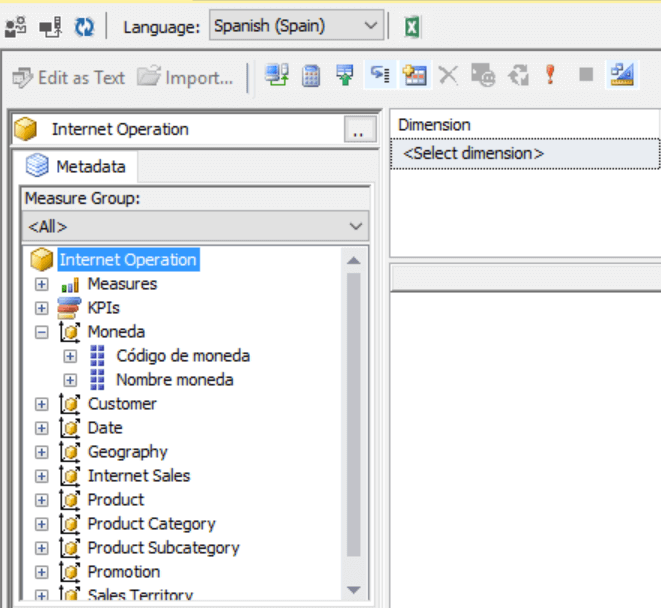The image size is (661, 608).
Task: Click the Select dimension filter cell
Action: pyautogui.click(x=525, y=153)
